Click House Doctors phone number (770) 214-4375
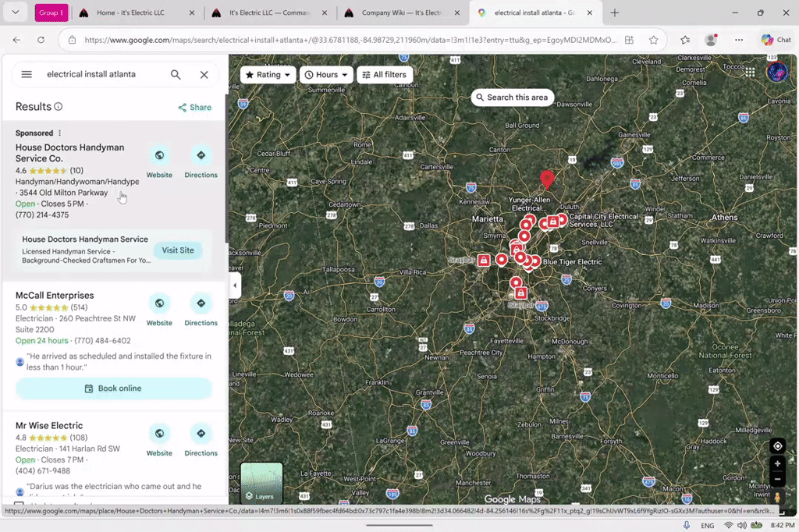 (x=42, y=215)
